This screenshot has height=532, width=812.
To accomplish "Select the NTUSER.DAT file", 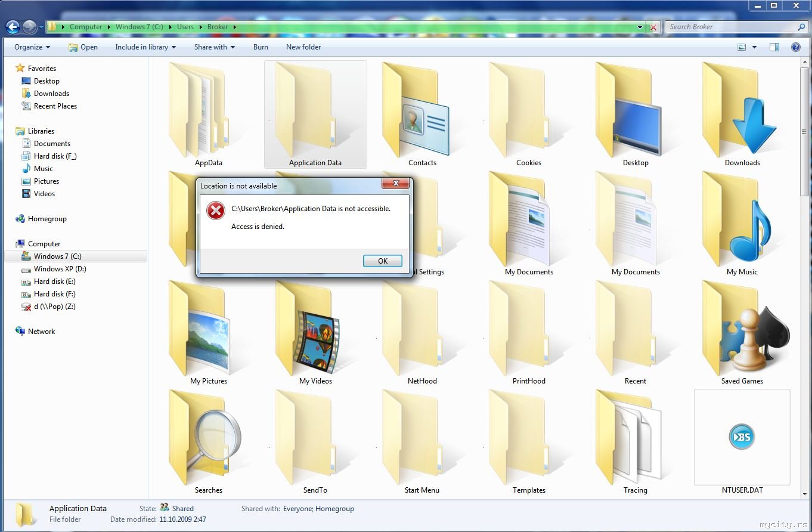I will 742,443.
